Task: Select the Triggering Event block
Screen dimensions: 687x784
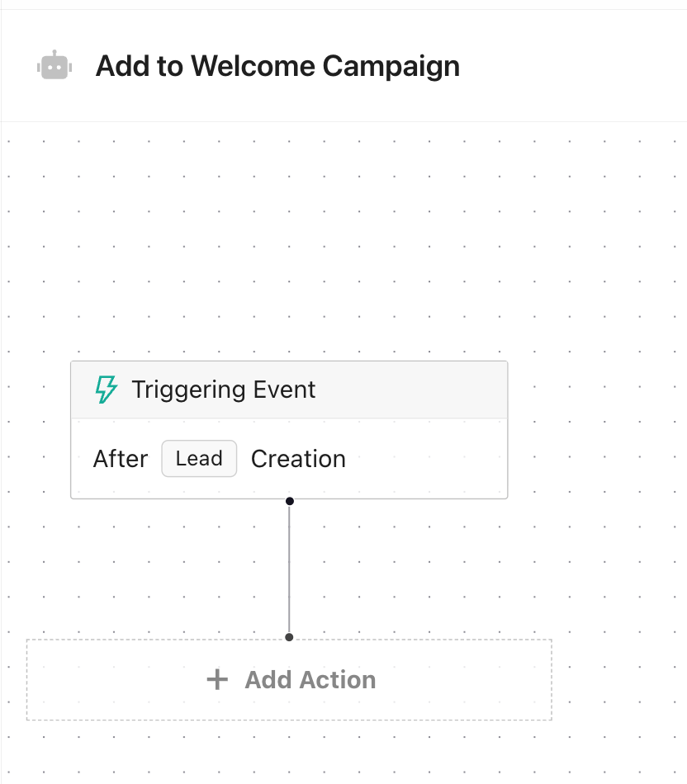Action: (x=289, y=429)
